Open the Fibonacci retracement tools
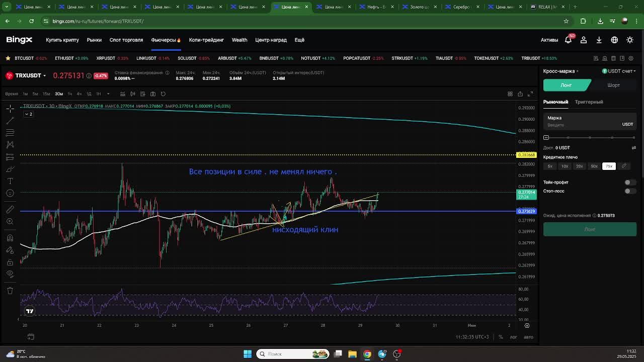The image size is (644, 362). (10, 133)
